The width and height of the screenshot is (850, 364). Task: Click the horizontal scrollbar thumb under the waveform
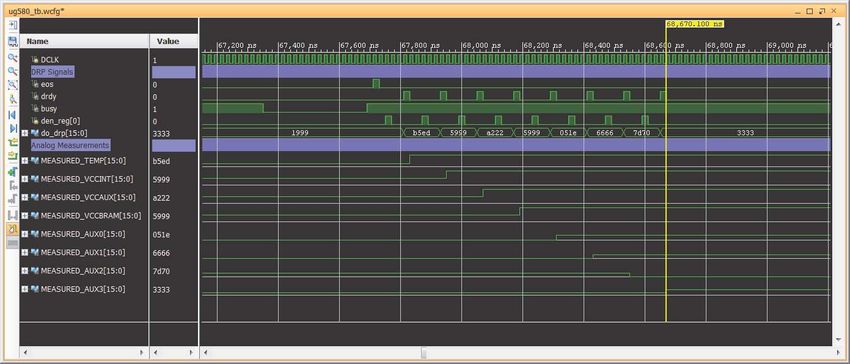[x=423, y=353]
